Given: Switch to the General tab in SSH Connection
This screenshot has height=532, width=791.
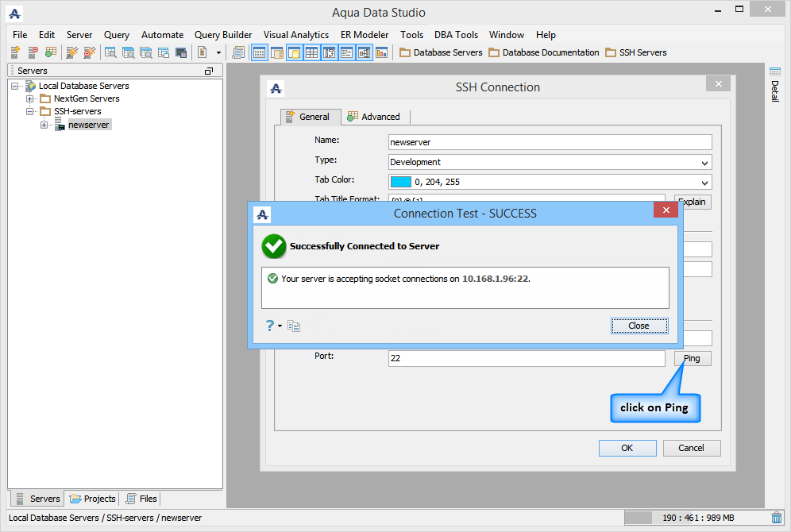Looking at the screenshot, I should coord(310,117).
